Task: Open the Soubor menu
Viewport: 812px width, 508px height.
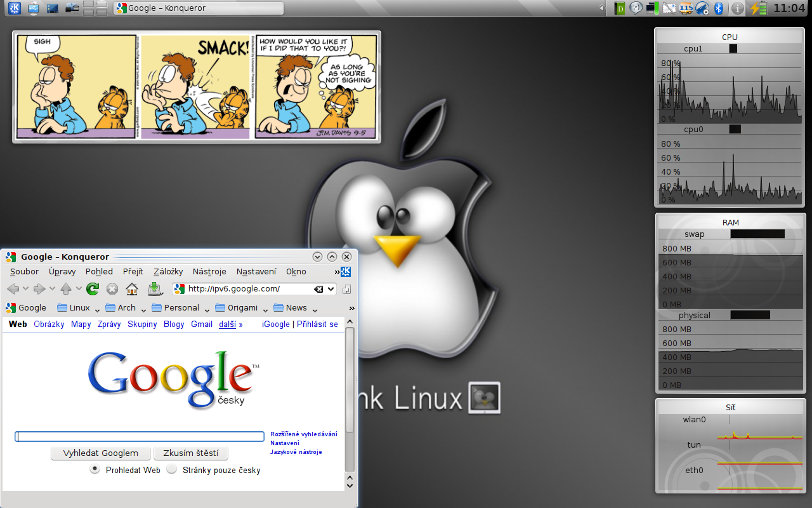Action: tap(24, 271)
